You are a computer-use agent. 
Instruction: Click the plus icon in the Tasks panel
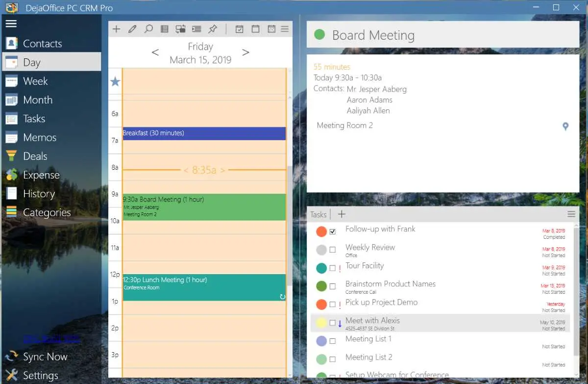point(341,214)
